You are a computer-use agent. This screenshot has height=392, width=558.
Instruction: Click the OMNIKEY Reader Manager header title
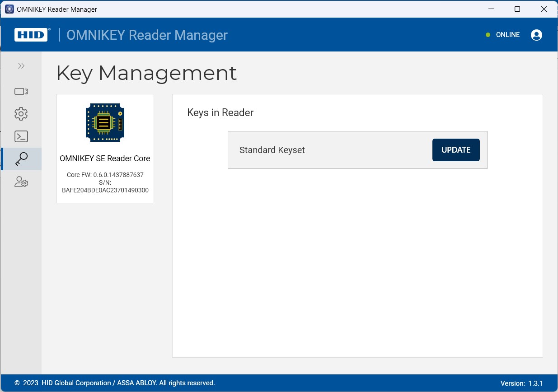pos(147,35)
